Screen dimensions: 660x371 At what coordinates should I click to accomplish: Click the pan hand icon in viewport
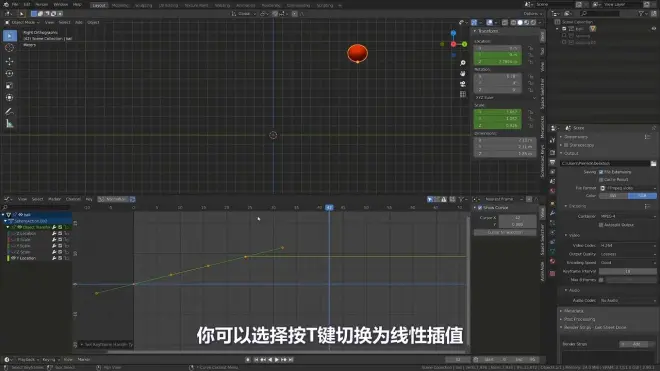pos(463,74)
